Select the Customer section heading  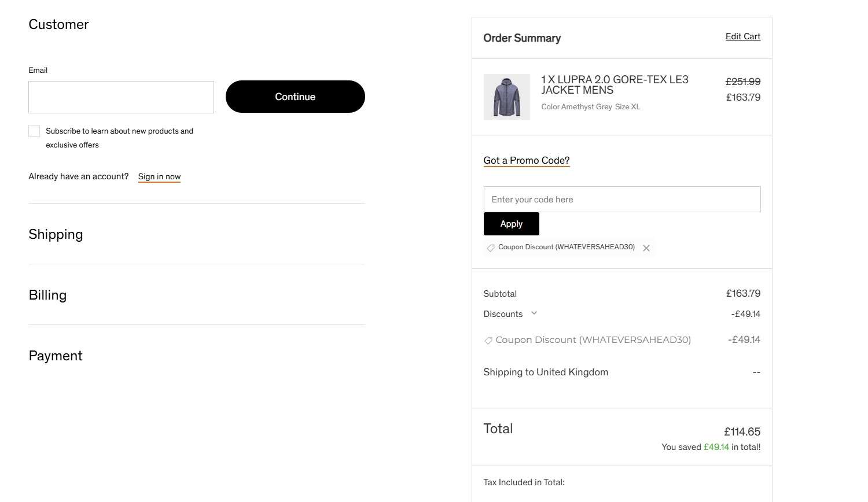(58, 24)
